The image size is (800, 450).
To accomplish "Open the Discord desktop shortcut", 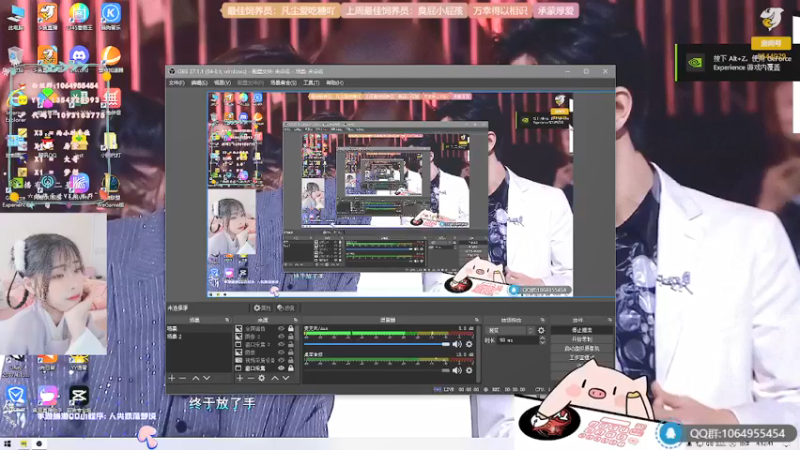I will tap(79, 57).
